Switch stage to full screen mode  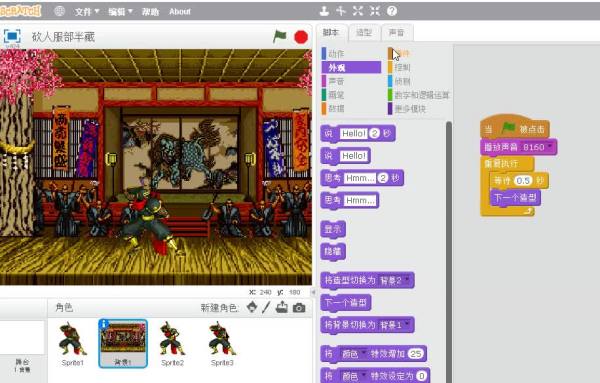pyautogui.click(x=12, y=37)
